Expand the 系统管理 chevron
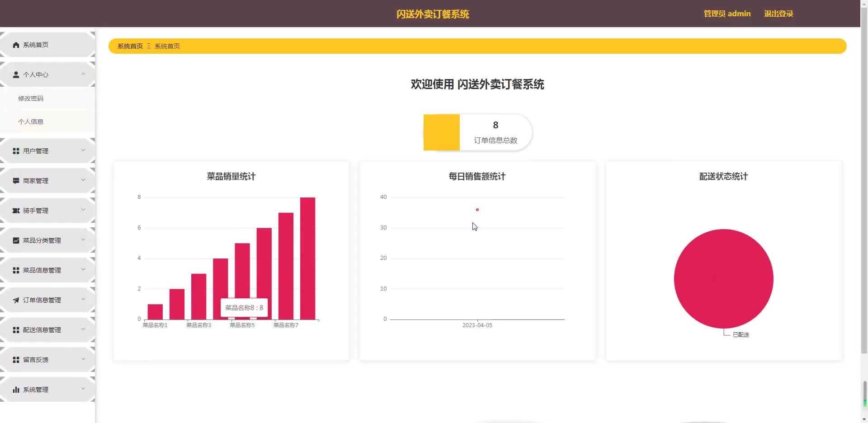Image resolution: width=868 pixels, height=423 pixels. (83, 389)
